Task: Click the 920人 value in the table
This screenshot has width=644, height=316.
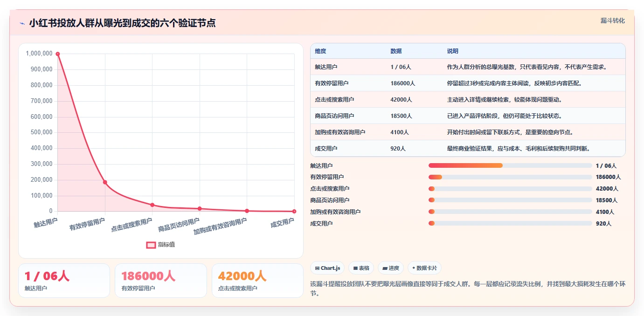Action: tap(398, 149)
